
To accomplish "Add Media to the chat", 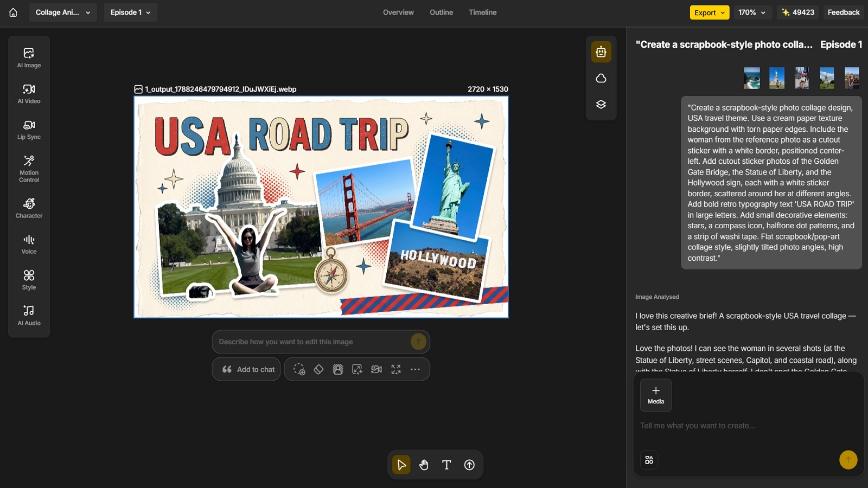I will coord(656,395).
